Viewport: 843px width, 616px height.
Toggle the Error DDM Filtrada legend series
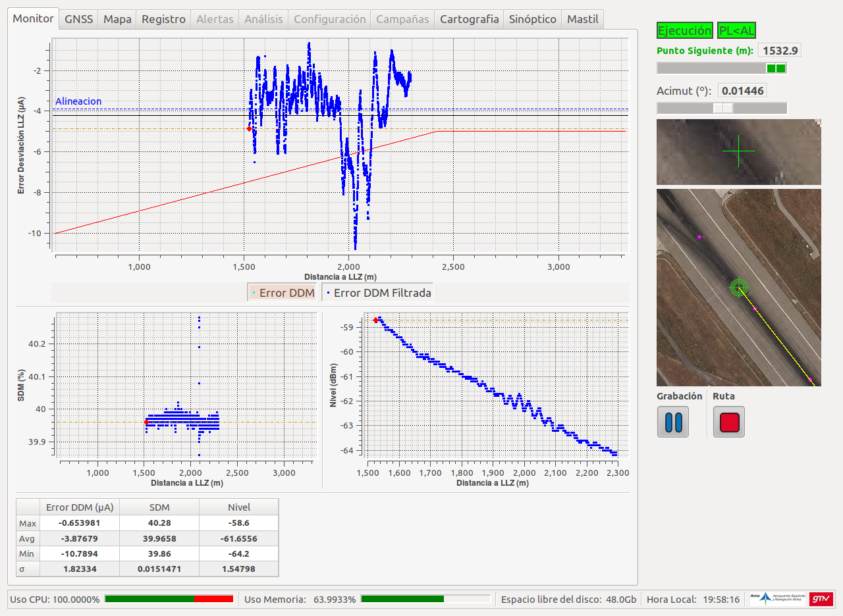click(378, 293)
